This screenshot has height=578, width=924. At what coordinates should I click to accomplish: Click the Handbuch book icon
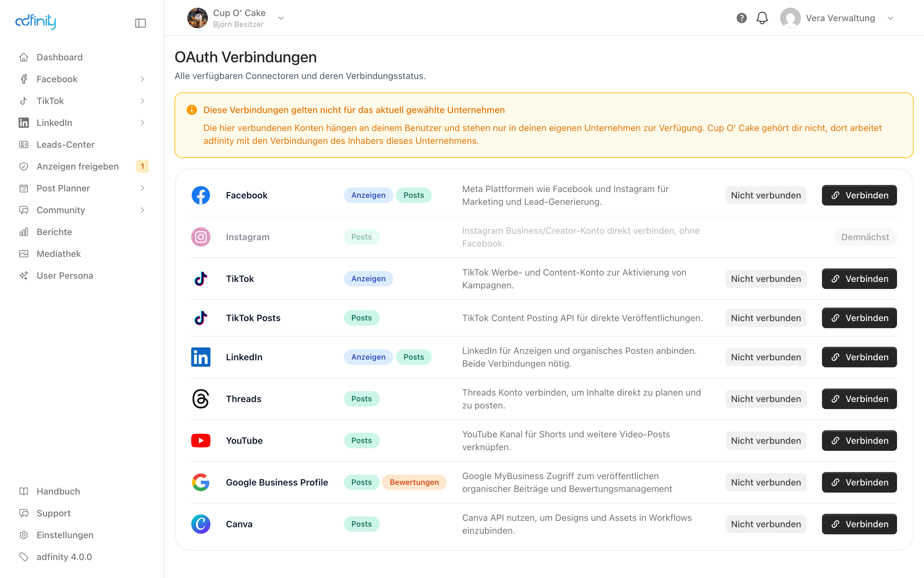tap(24, 491)
